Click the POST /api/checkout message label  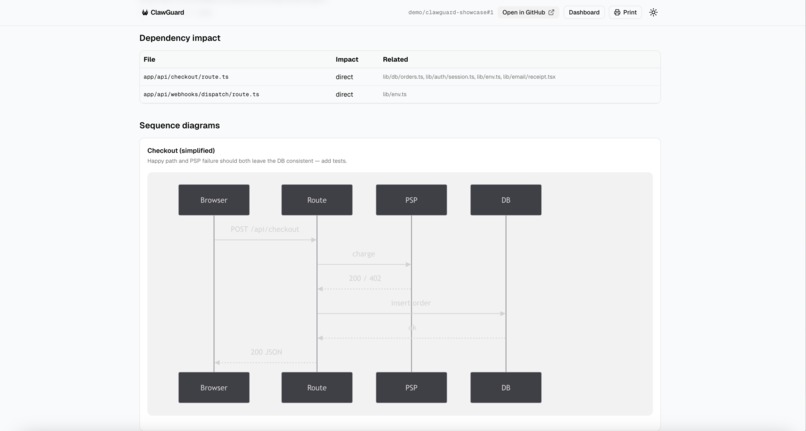coord(265,229)
